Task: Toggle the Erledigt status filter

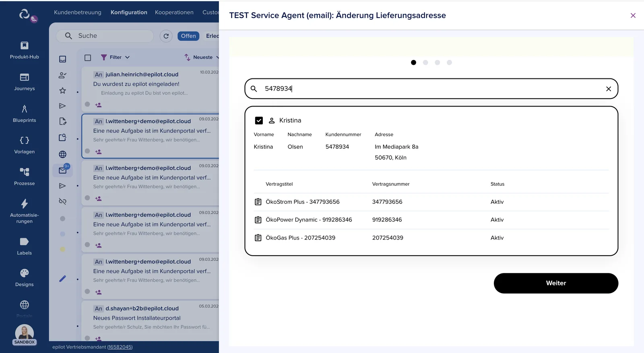Action: [x=212, y=36]
